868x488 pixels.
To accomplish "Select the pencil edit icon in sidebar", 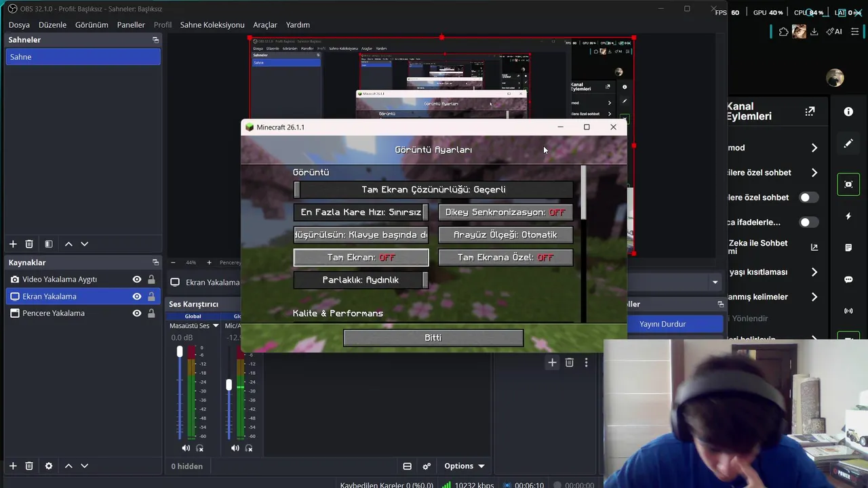I will point(848,144).
